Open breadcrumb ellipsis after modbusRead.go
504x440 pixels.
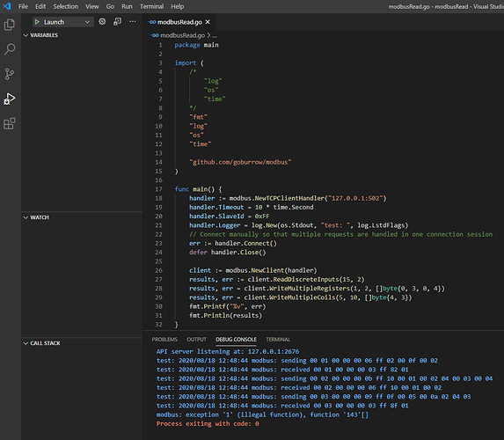pos(215,35)
